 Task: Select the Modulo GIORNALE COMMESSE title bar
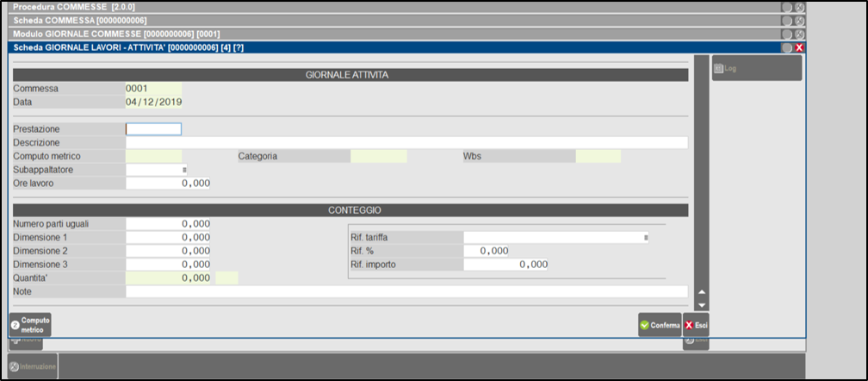(x=387, y=33)
